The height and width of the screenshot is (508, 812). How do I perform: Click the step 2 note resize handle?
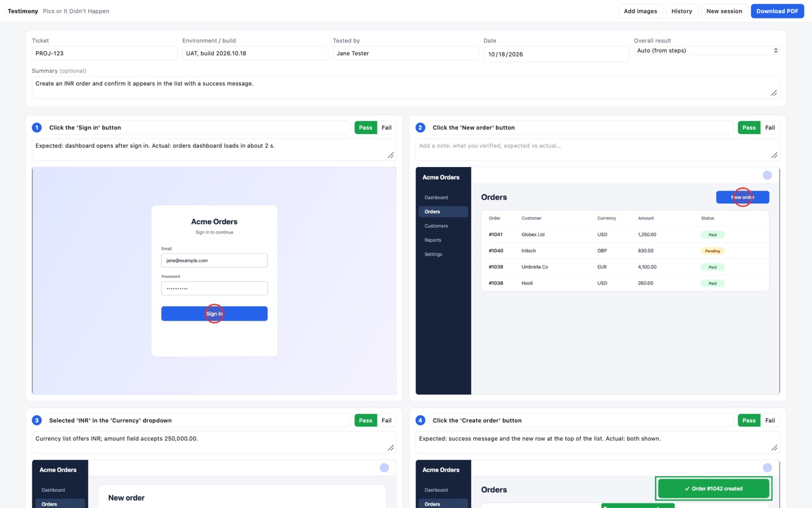775,155
